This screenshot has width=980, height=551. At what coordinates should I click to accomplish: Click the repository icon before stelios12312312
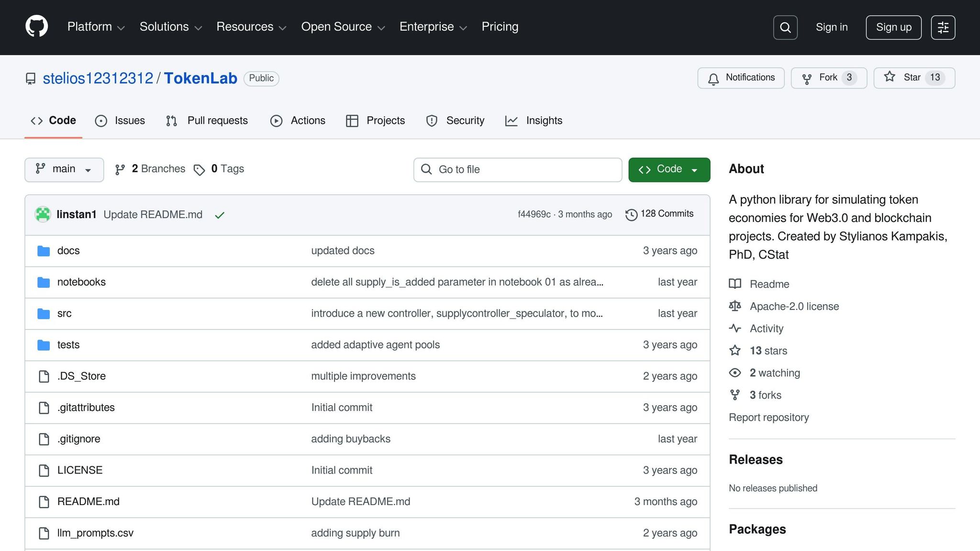click(31, 78)
